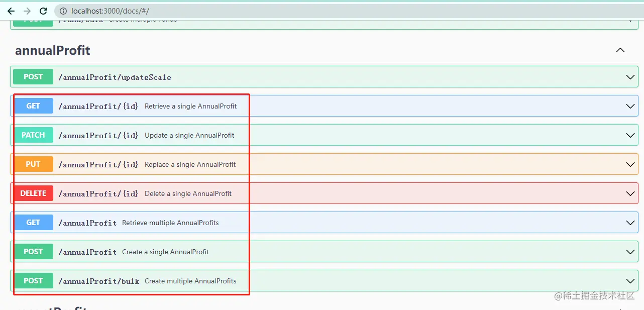The height and width of the screenshot is (310, 644).
Task: Click the POST badge for updateScale
Action: point(33,77)
